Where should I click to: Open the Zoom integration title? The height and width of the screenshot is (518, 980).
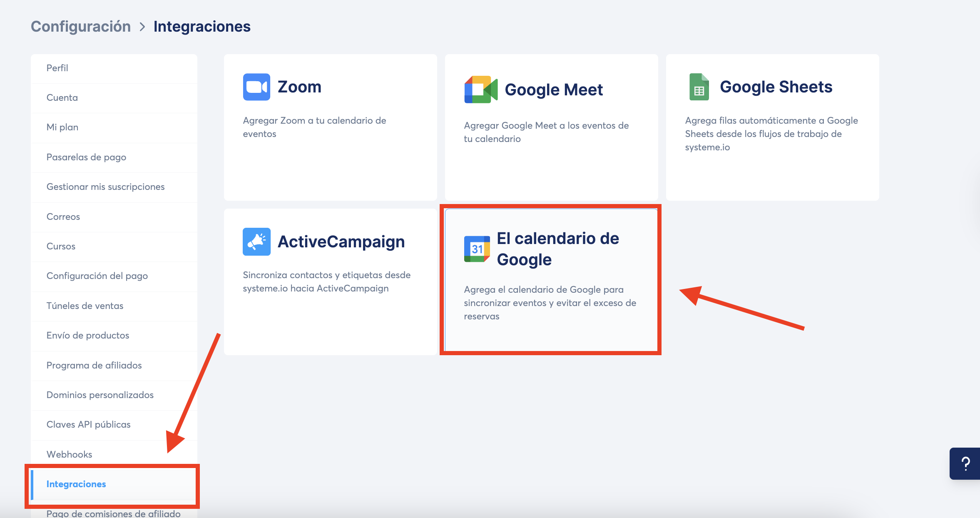(x=299, y=87)
